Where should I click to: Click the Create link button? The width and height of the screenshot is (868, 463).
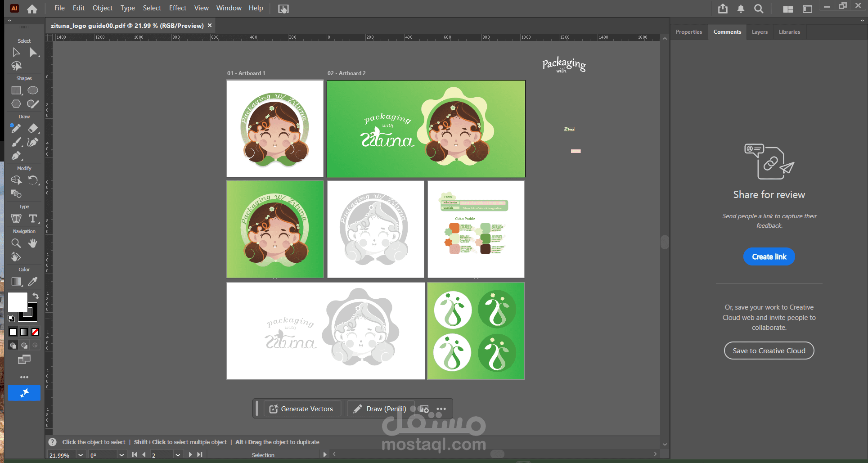(769, 256)
